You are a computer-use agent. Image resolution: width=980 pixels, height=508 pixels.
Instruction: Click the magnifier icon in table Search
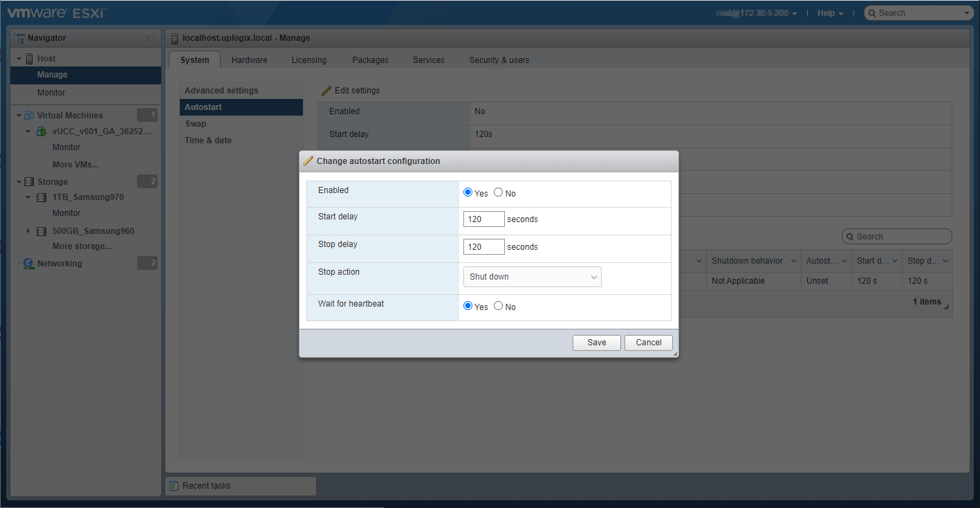coord(850,237)
